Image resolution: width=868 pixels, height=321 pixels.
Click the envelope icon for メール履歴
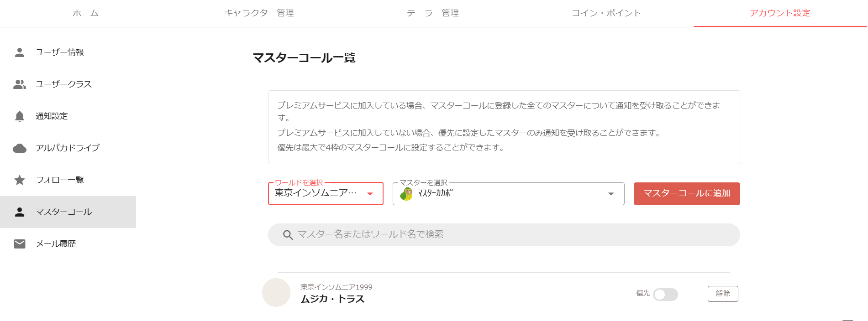pyautogui.click(x=20, y=244)
